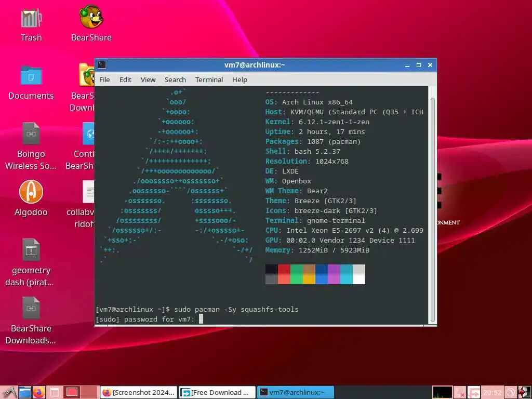Open the panel start menu icon
The height and width of the screenshot is (399, 532).
[9, 392]
